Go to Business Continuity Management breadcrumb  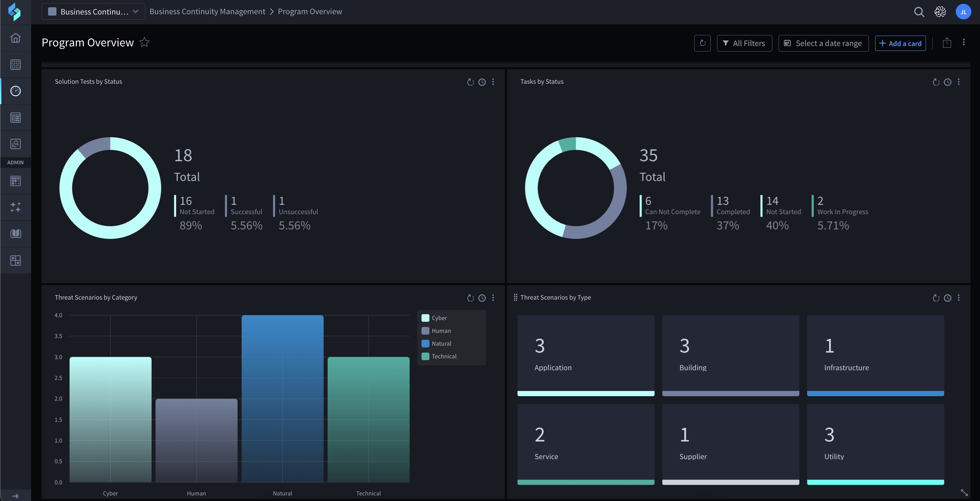tap(207, 12)
